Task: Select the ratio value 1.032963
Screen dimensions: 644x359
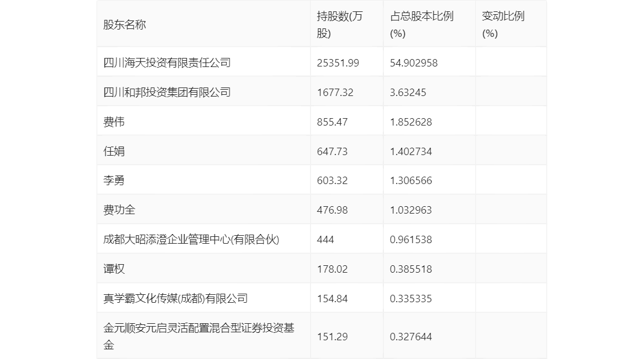Action: coord(411,210)
